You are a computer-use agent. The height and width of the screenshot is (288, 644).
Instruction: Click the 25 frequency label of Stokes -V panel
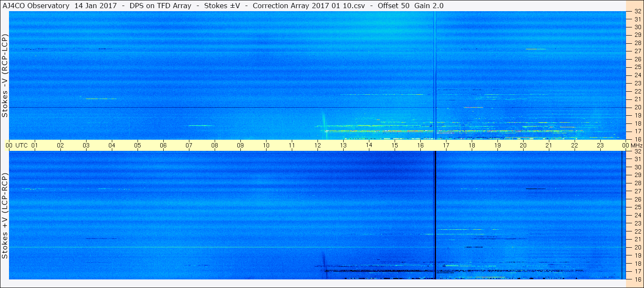(x=638, y=67)
